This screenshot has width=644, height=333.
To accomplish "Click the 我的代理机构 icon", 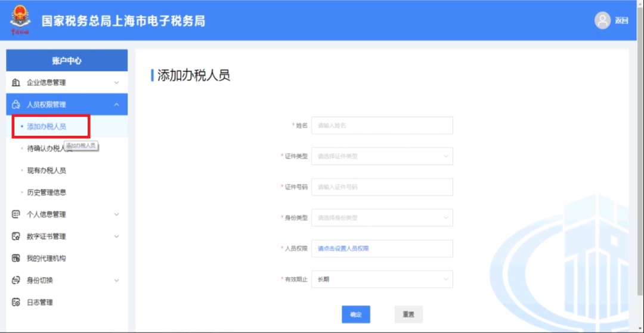I will [x=16, y=259].
